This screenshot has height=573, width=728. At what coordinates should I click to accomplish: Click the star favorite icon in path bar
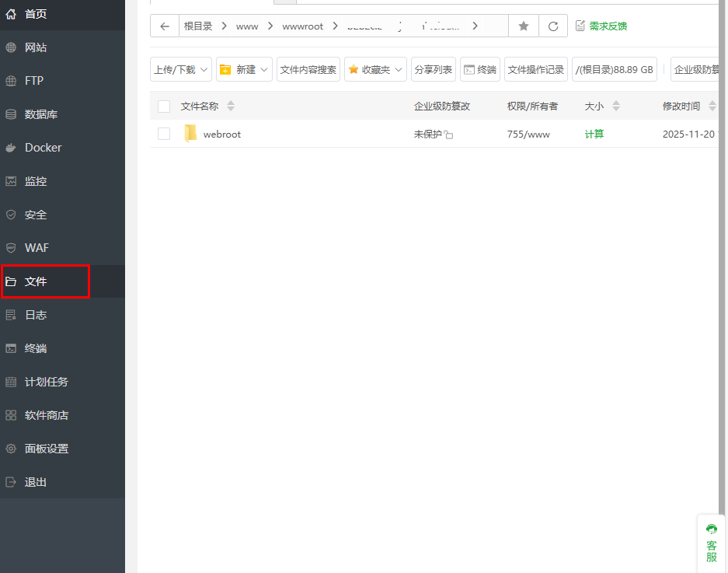pyautogui.click(x=524, y=26)
